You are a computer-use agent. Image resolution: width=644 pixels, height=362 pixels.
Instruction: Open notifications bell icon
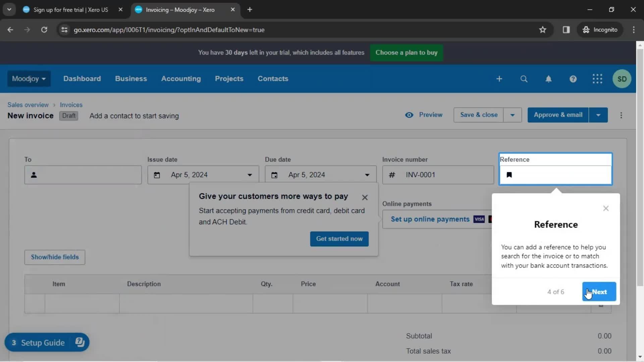[x=548, y=79]
